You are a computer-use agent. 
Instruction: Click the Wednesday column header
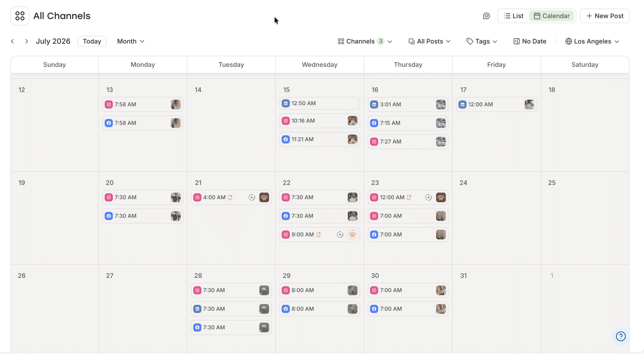click(x=319, y=65)
